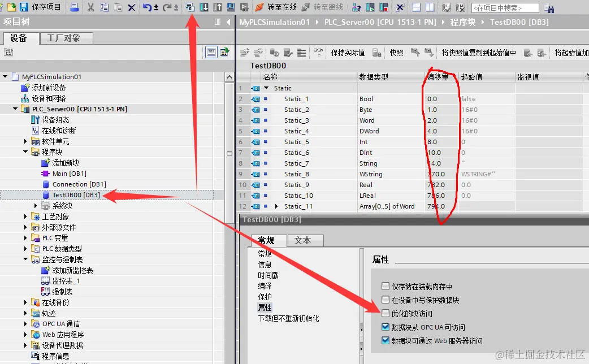Image resolution: width=589 pixels, height=364 pixels.
Task: Select Main [OB1] block
Action: click(69, 174)
